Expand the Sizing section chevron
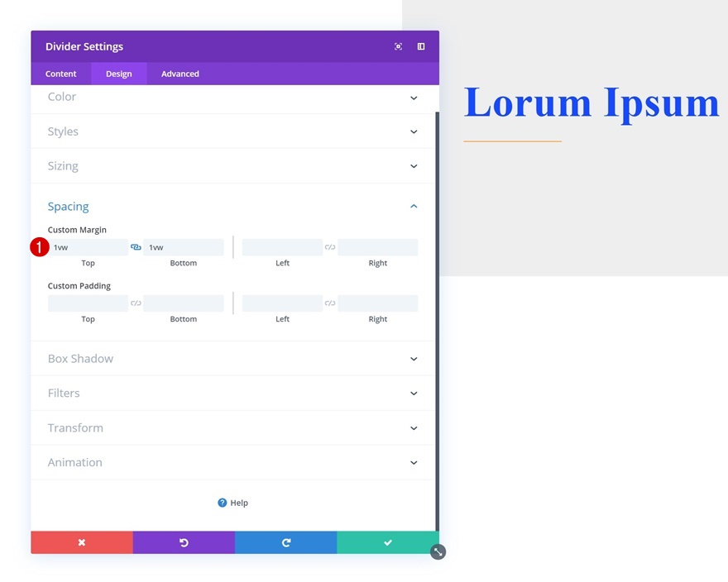Viewport: 728px width, 582px height. click(x=414, y=166)
